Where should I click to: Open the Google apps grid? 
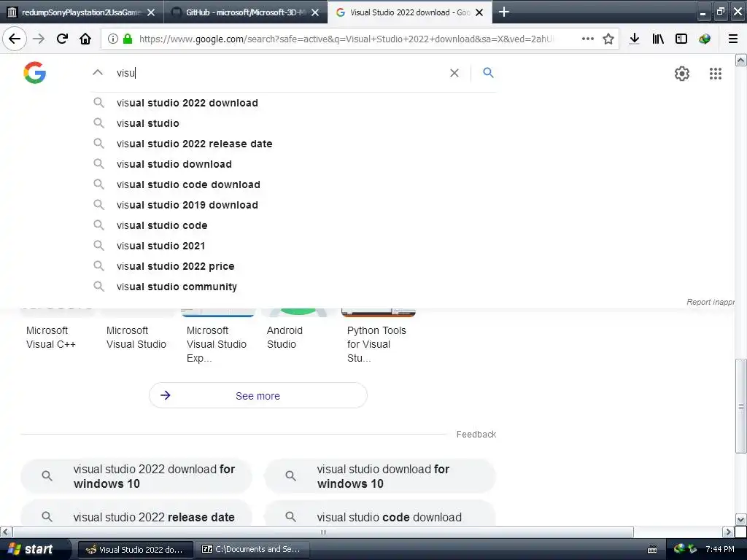click(x=716, y=74)
